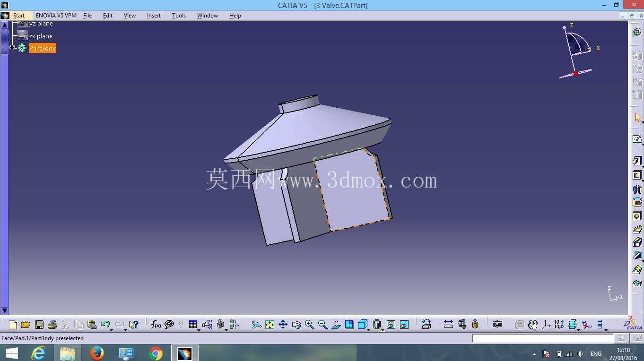Open the Insert menu
Screen dimensions: 644x361
click(154, 16)
